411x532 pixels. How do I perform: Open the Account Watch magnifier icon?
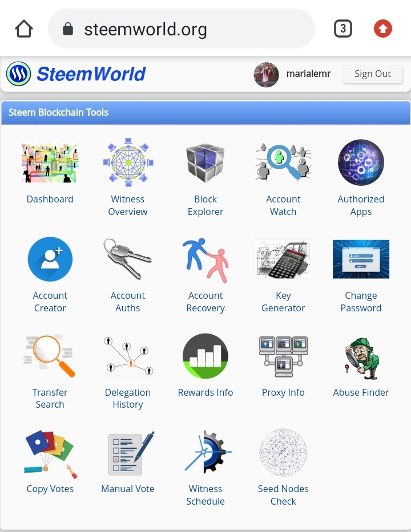[x=283, y=162]
